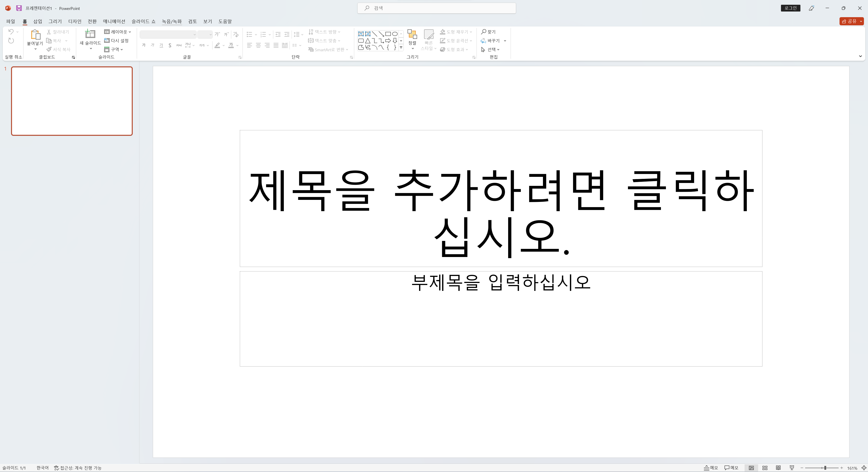Click the Arrange (정렬) icon
This screenshot has width=868, height=472.
pos(412,34)
